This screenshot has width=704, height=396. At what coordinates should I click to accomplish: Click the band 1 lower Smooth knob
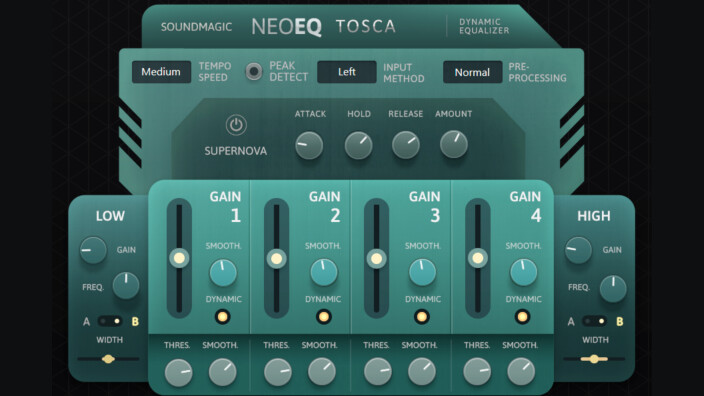(223, 372)
